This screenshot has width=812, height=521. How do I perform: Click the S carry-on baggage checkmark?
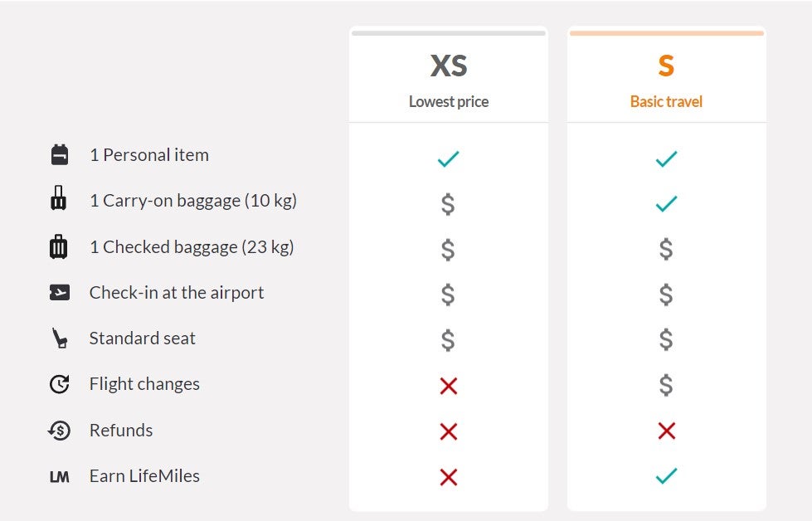click(x=667, y=203)
